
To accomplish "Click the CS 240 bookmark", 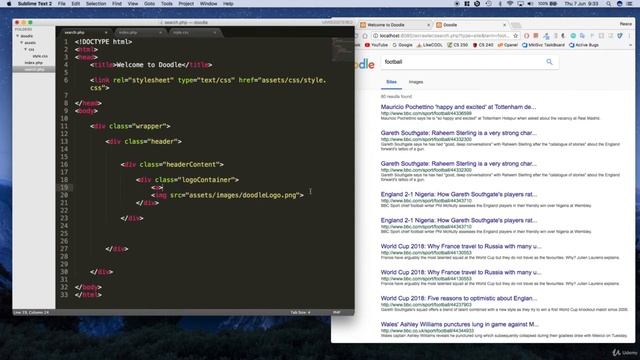I will [483, 45].
